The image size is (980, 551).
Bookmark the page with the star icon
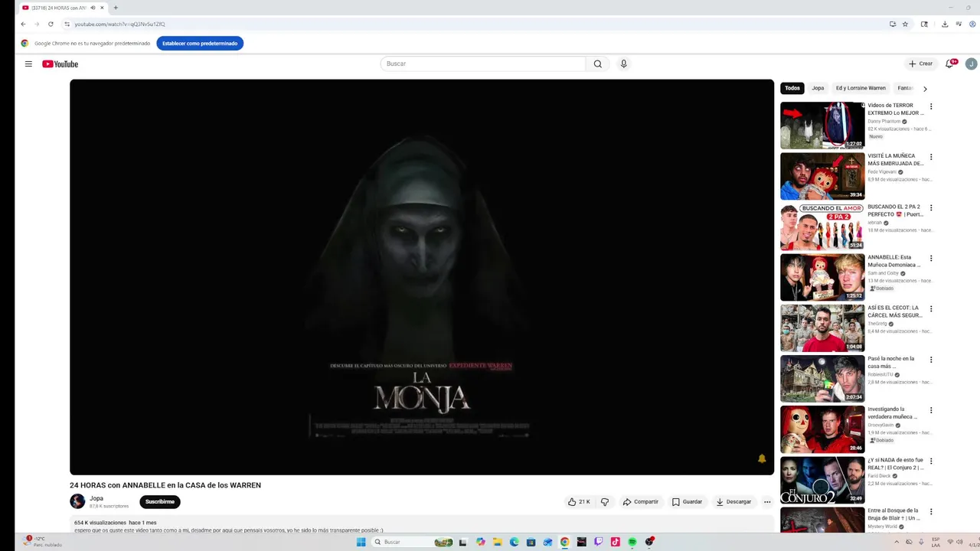coord(905,24)
